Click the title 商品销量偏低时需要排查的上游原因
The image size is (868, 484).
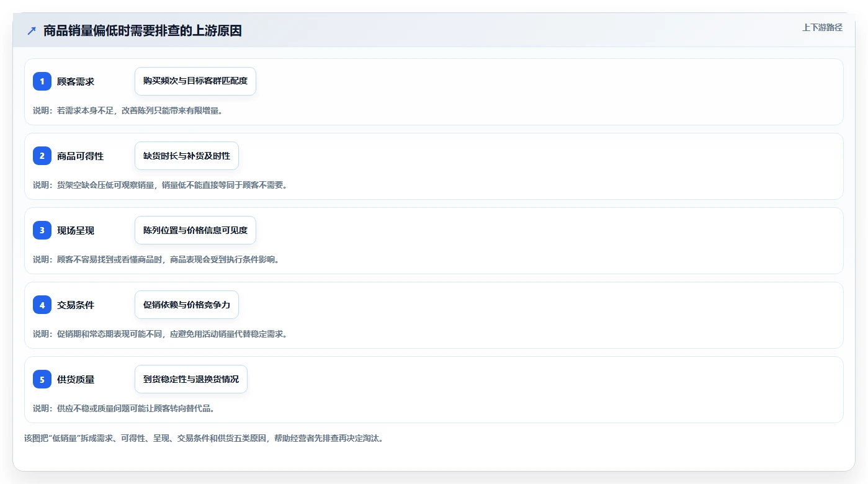pos(143,30)
